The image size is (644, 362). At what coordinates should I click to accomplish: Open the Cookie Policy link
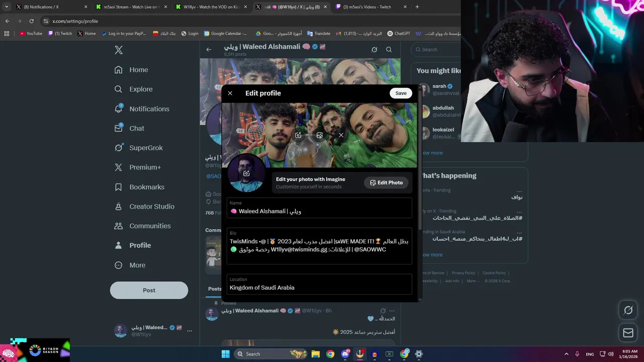(x=494, y=273)
